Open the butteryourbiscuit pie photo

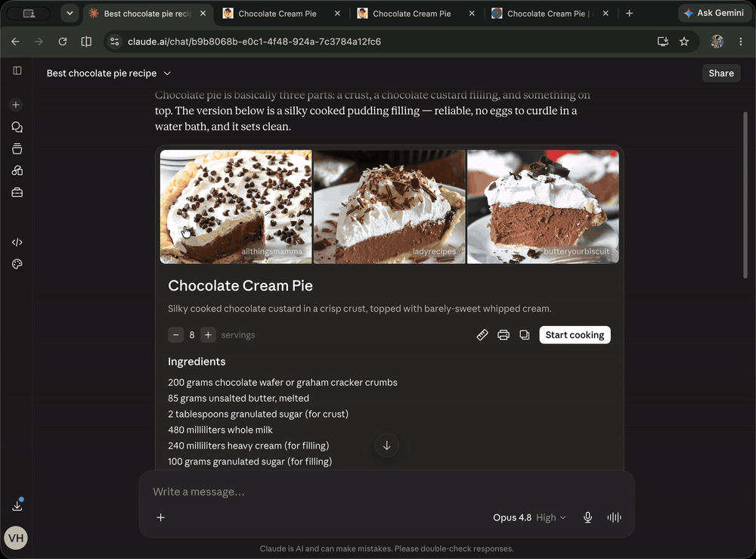[x=543, y=207]
